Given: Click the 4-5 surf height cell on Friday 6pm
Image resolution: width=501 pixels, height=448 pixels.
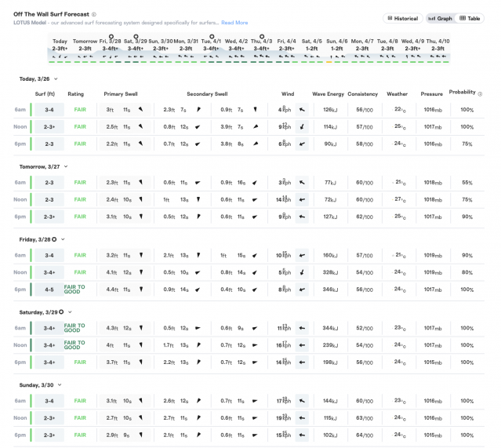Looking at the screenshot, I should pyautogui.click(x=49, y=290).
